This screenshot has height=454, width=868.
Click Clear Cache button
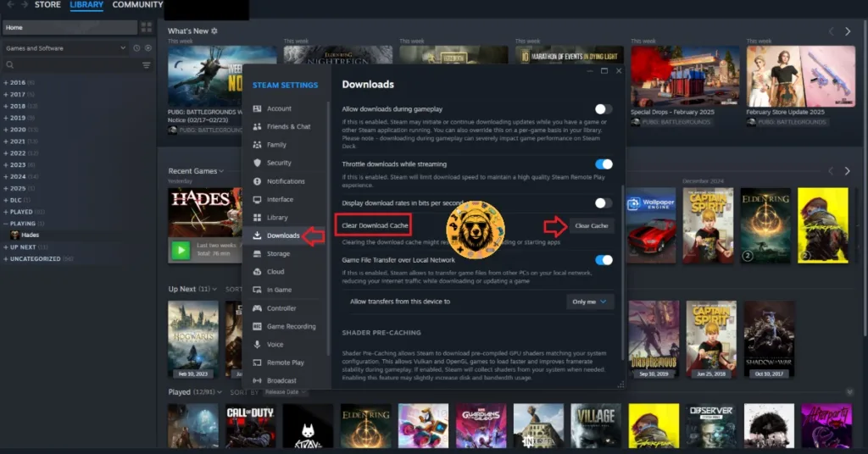click(591, 225)
